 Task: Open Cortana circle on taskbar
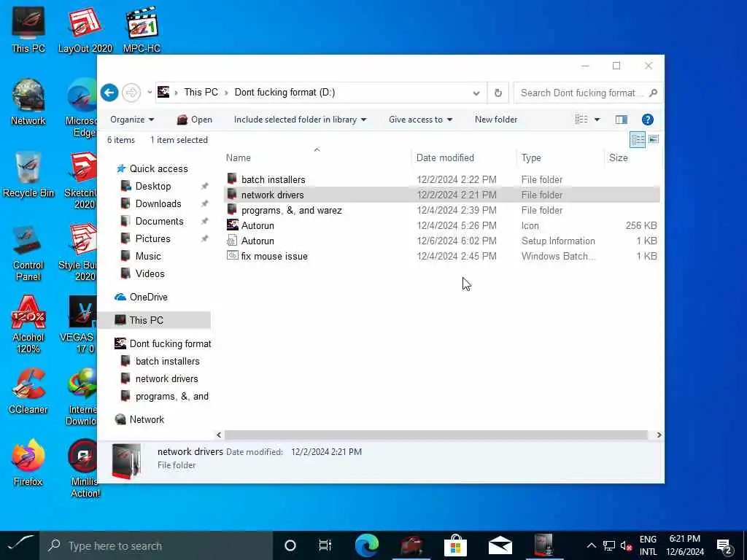click(290, 545)
